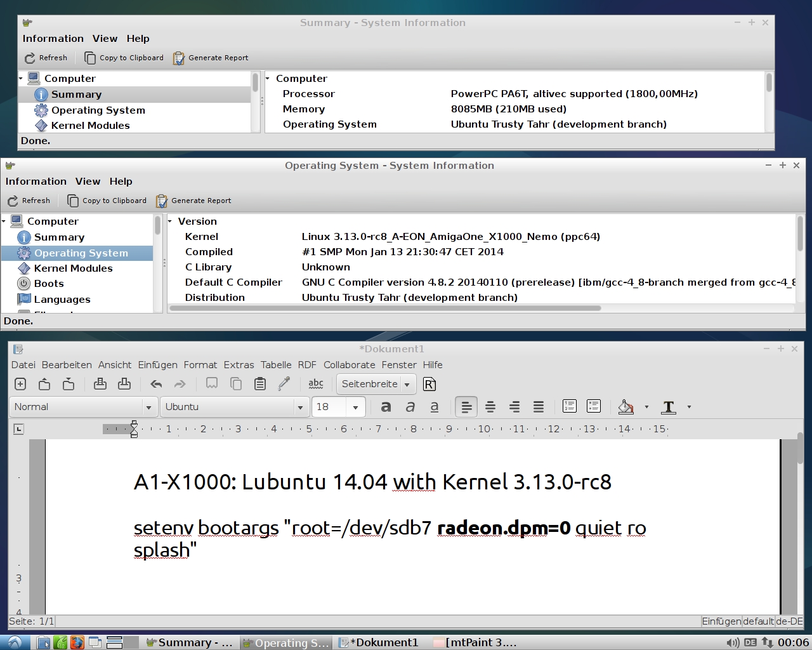
Task: Toggle italic text formatting
Action: tap(410, 407)
